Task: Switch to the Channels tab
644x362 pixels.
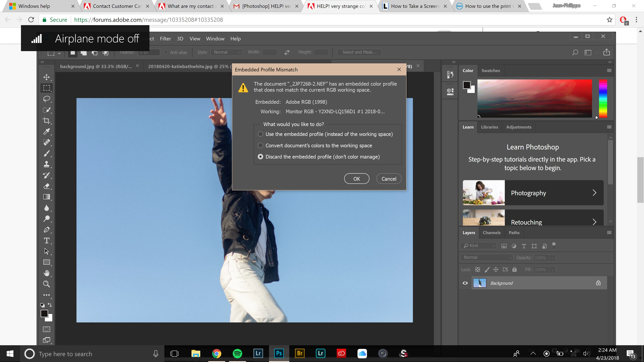Action: point(491,233)
